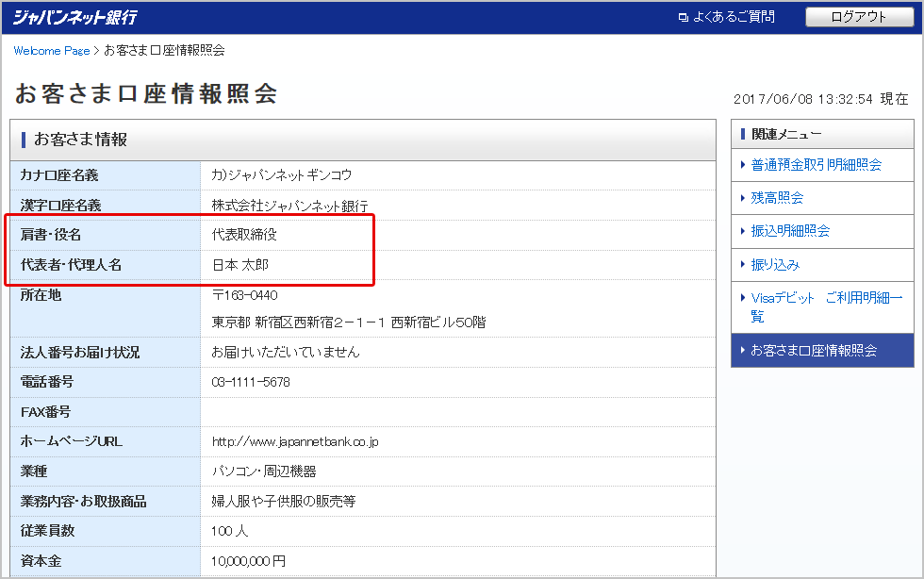Click the 漢字口座名義 label
Screen dimensions: 924x579
coord(60,206)
